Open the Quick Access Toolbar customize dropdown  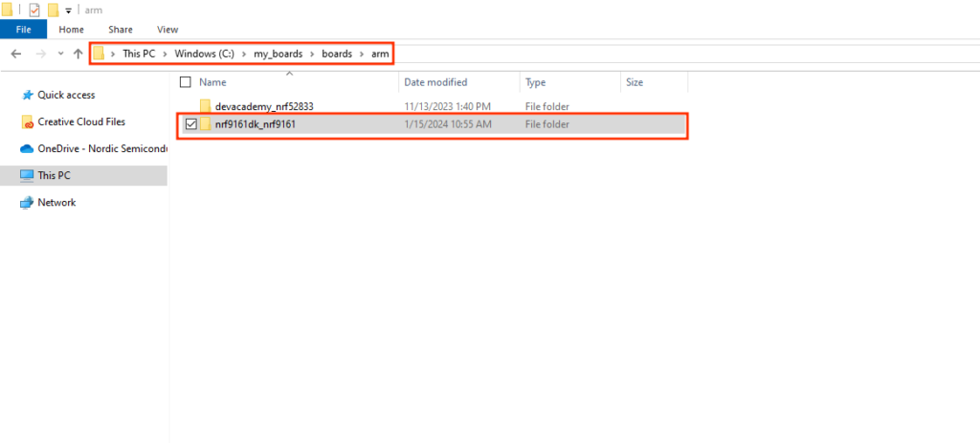(69, 11)
